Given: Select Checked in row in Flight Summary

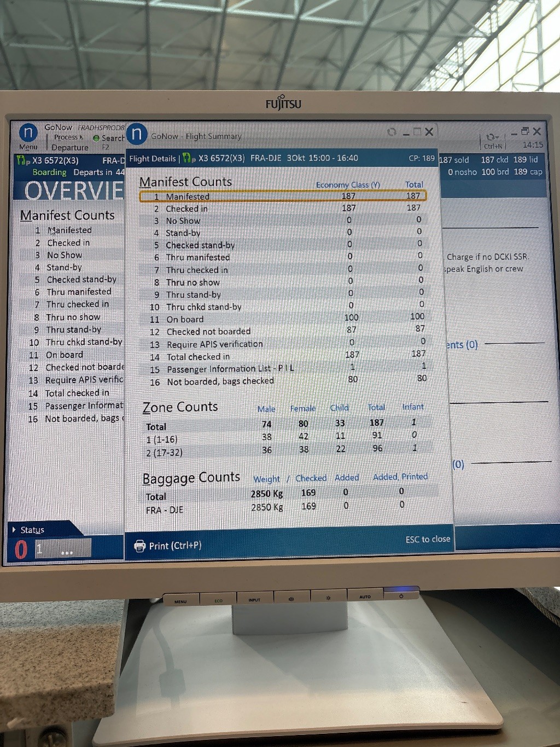Looking at the screenshot, I should click(282, 209).
